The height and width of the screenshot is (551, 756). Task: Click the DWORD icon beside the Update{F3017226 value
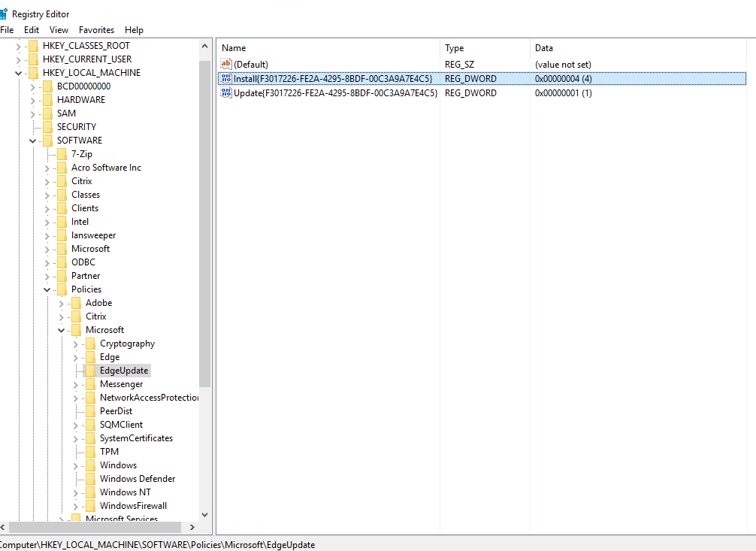[226, 92]
